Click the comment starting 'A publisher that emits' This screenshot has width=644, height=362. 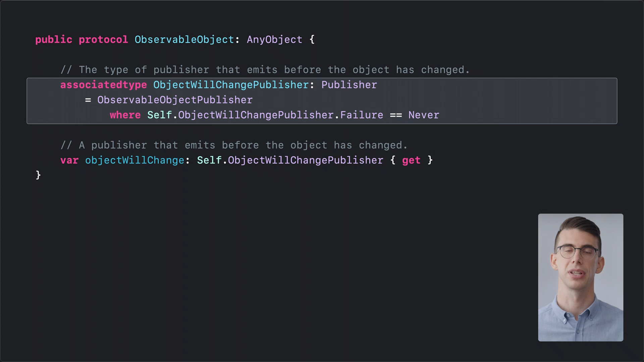coord(234,145)
